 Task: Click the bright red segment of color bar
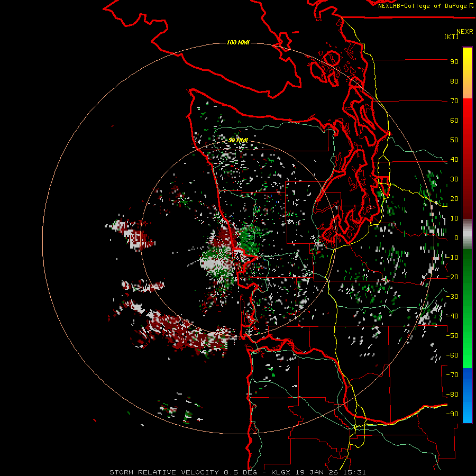pyautogui.click(x=467, y=118)
